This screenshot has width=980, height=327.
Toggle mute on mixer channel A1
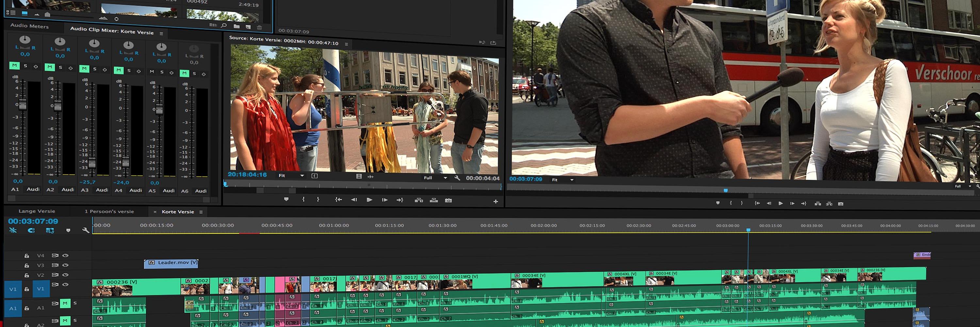(x=14, y=65)
